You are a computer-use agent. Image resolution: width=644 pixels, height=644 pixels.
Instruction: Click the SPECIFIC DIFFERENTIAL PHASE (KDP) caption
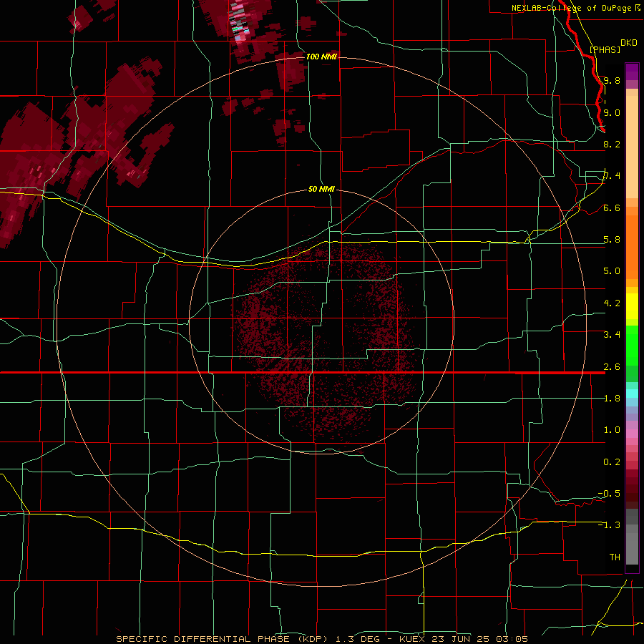pyautogui.click(x=223, y=639)
